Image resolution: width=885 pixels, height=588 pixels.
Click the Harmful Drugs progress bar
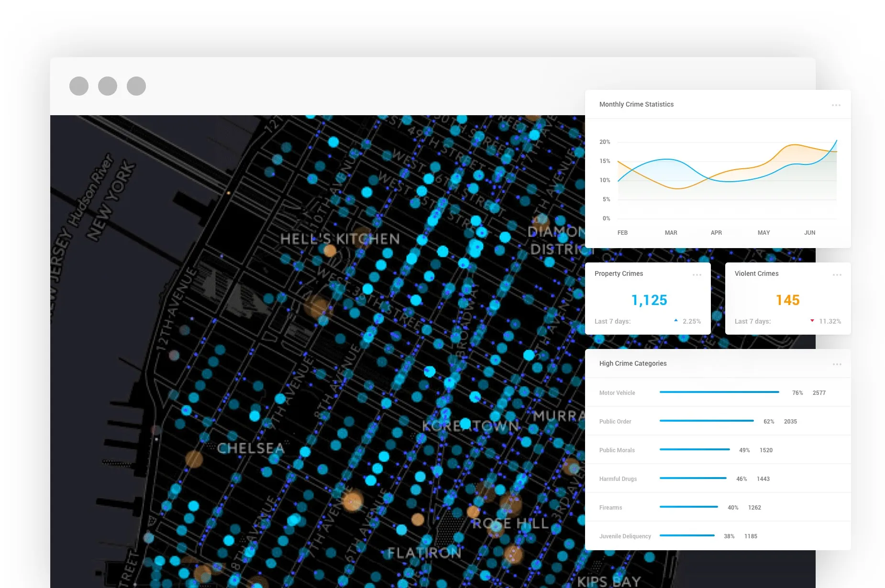tap(693, 478)
